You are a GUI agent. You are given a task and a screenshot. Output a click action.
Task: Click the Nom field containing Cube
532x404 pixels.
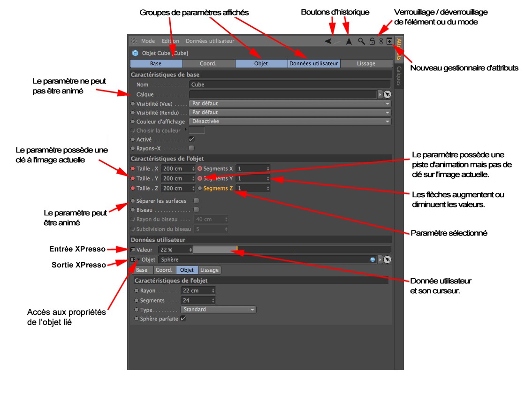289,85
